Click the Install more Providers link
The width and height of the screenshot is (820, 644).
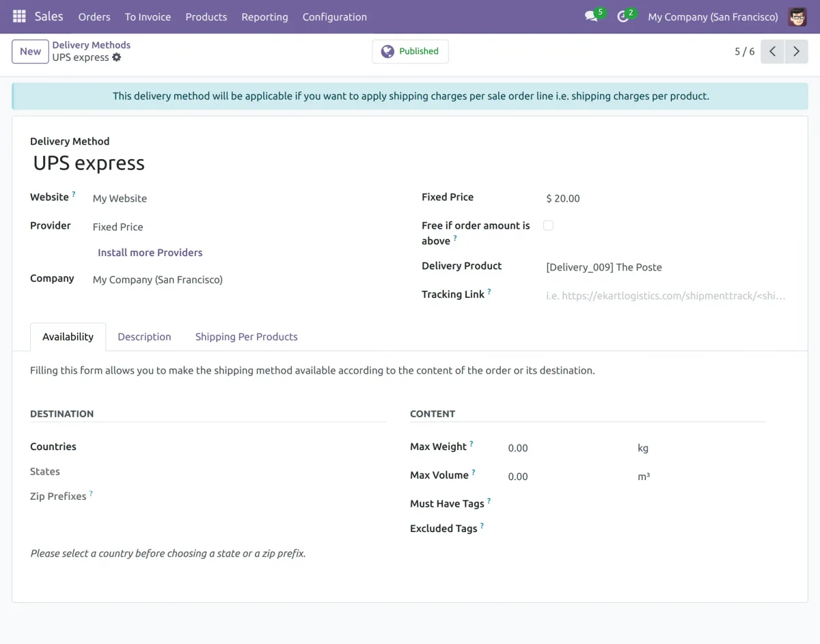(150, 253)
